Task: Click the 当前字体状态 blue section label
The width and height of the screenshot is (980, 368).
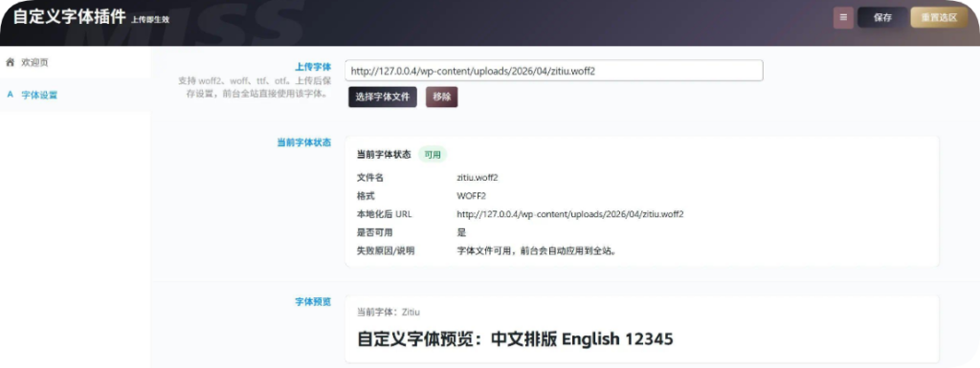Action: coord(303,142)
